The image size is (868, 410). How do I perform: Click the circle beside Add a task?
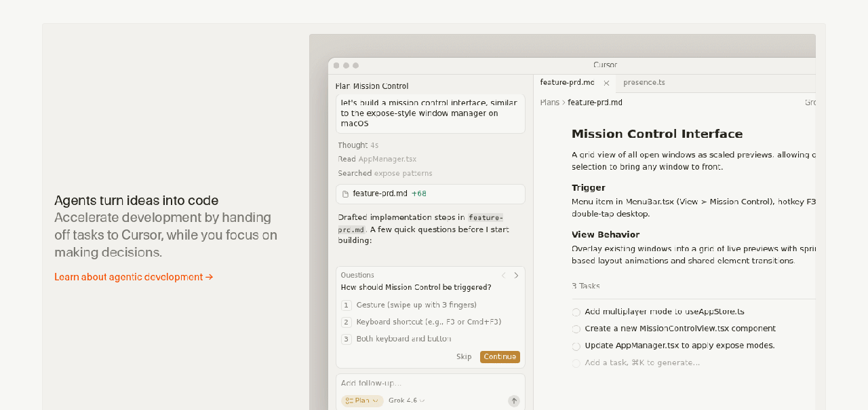576,363
